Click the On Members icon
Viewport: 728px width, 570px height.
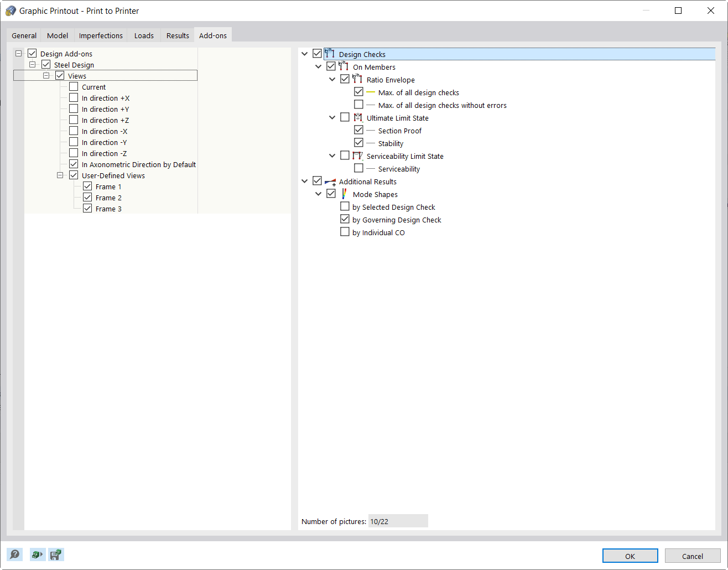pos(344,66)
